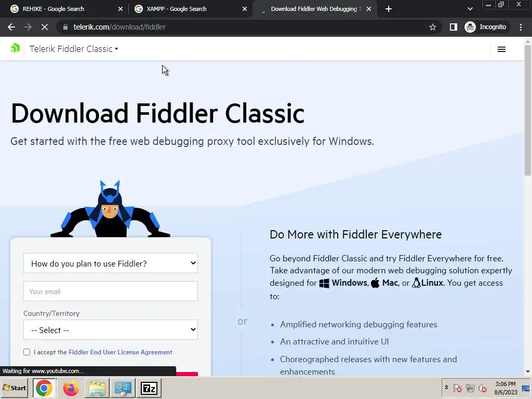The height and width of the screenshot is (399, 532).
Task: Click the Incognito profile indicator
Action: pos(485,27)
